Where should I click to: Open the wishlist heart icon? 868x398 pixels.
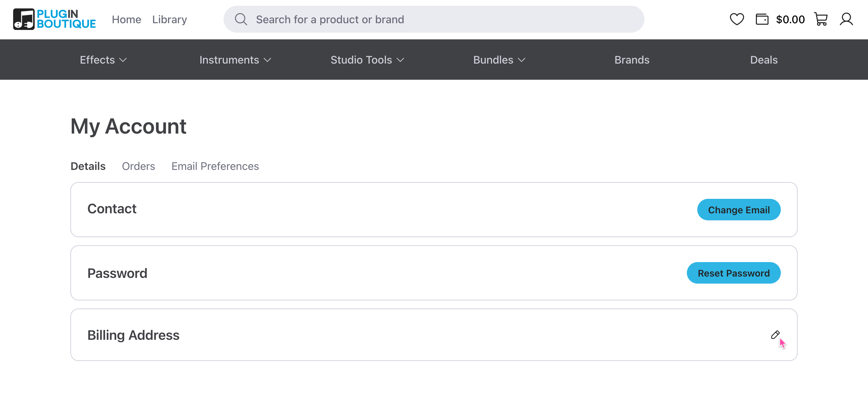pos(737,19)
